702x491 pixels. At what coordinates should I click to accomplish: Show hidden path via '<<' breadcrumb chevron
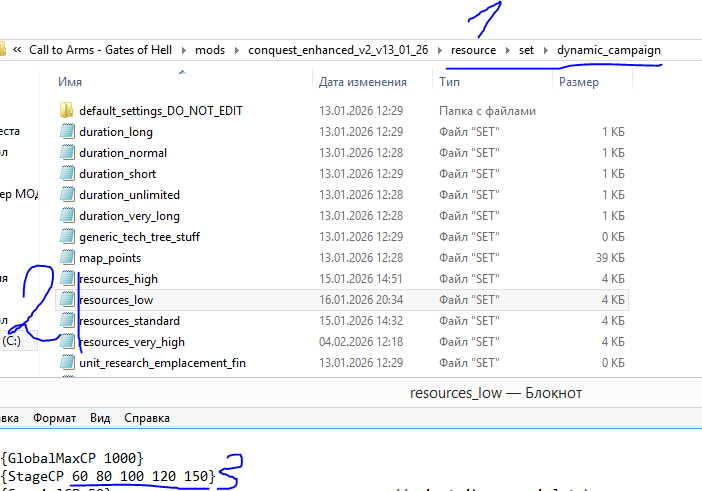click(17, 49)
